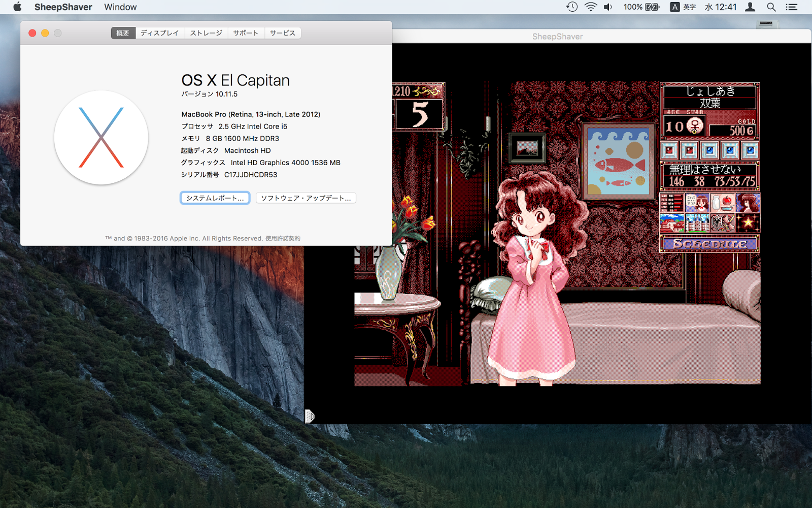Close the About This Mac window
This screenshot has height=508, width=812.
[x=32, y=33]
